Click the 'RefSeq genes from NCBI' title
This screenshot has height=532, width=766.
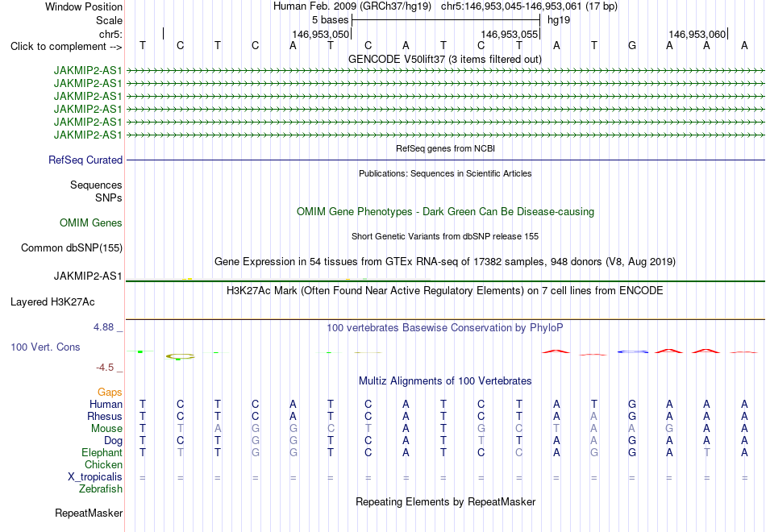tap(446, 148)
